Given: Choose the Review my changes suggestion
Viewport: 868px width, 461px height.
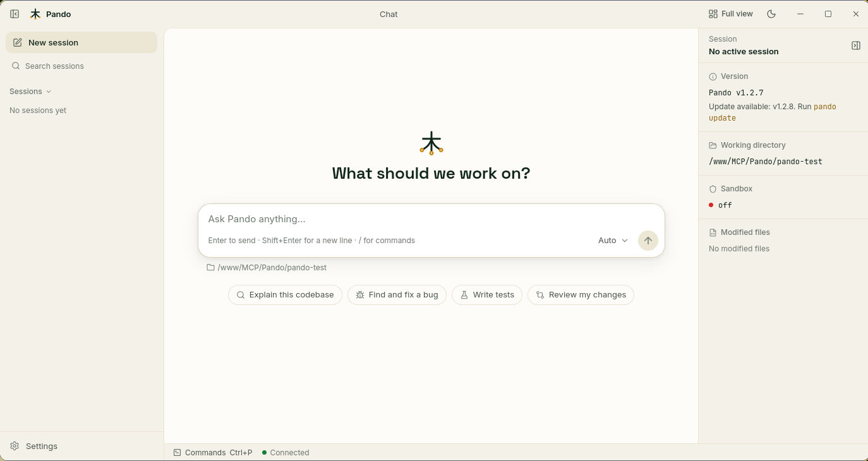Looking at the screenshot, I should 581,295.
